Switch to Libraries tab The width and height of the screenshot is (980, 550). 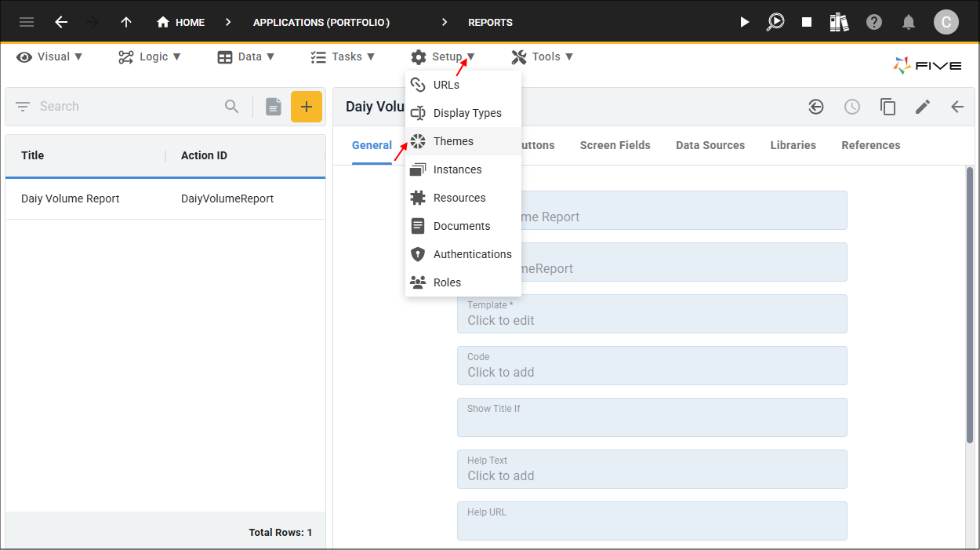click(x=793, y=145)
